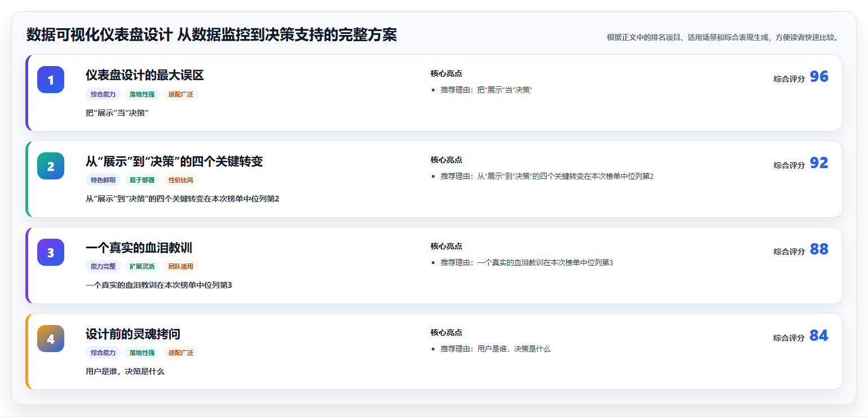
Task: Click 综合评分 label beside score 92
Action: [789, 165]
